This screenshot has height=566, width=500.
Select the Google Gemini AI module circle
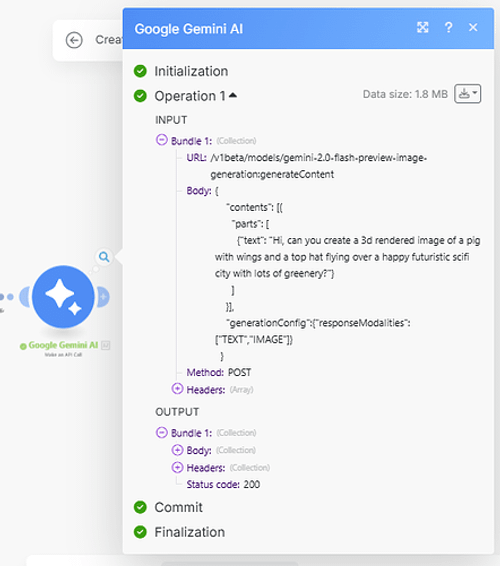pos(63,297)
